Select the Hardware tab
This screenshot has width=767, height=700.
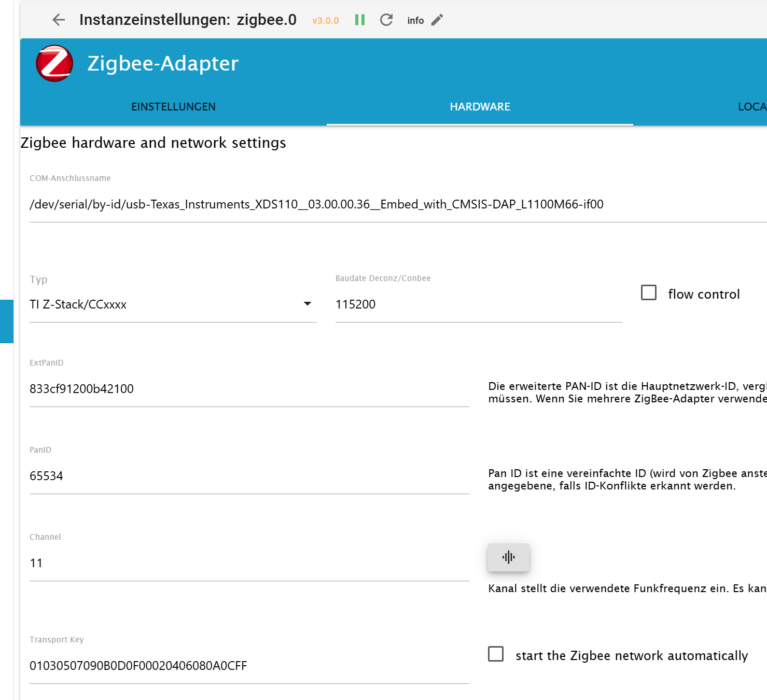[x=480, y=107]
